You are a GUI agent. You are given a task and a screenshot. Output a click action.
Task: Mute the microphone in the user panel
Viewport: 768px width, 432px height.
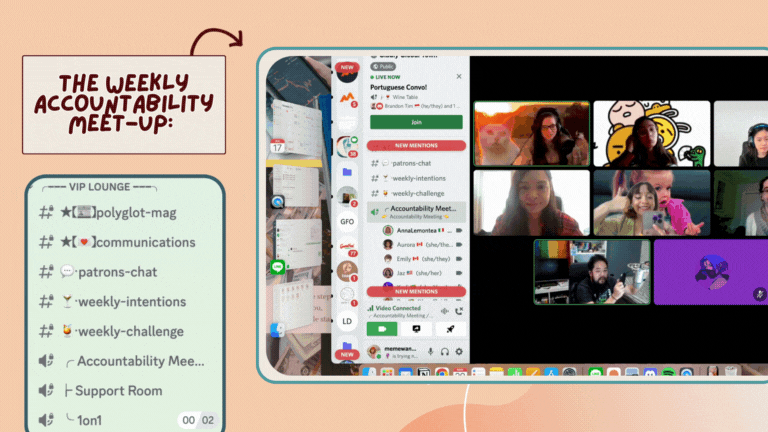click(x=431, y=351)
